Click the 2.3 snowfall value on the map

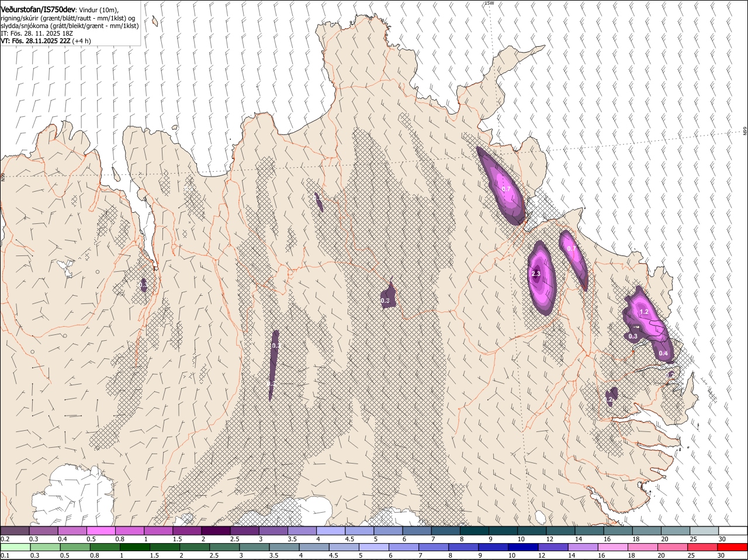click(536, 274)
